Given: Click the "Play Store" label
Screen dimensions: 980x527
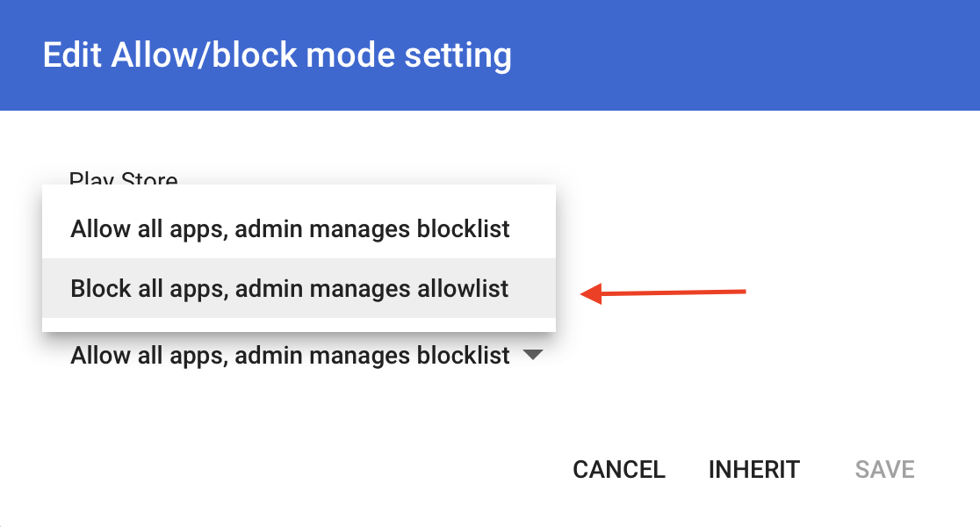Looking at the screenshot, I should [123, 179].
